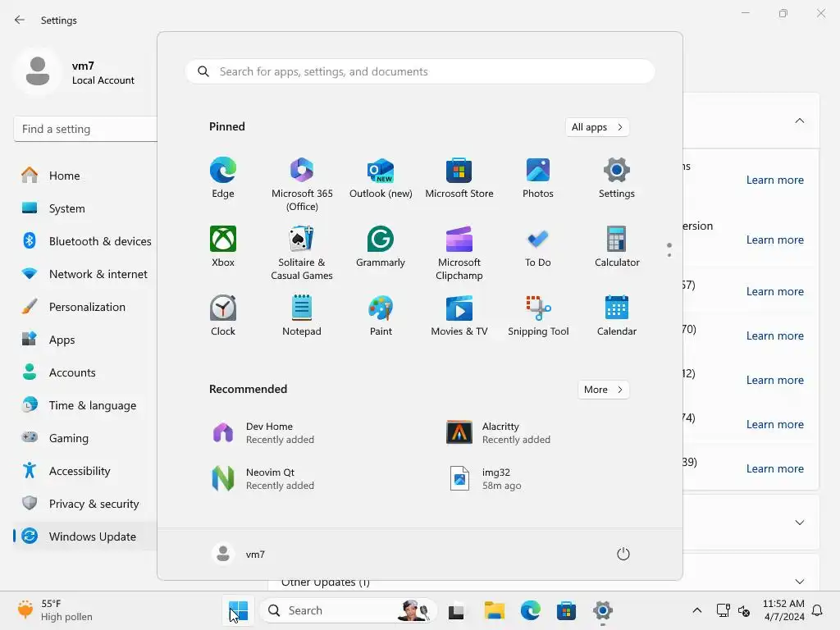
Task: Open Network & internet settings
Action: point(85,274)
